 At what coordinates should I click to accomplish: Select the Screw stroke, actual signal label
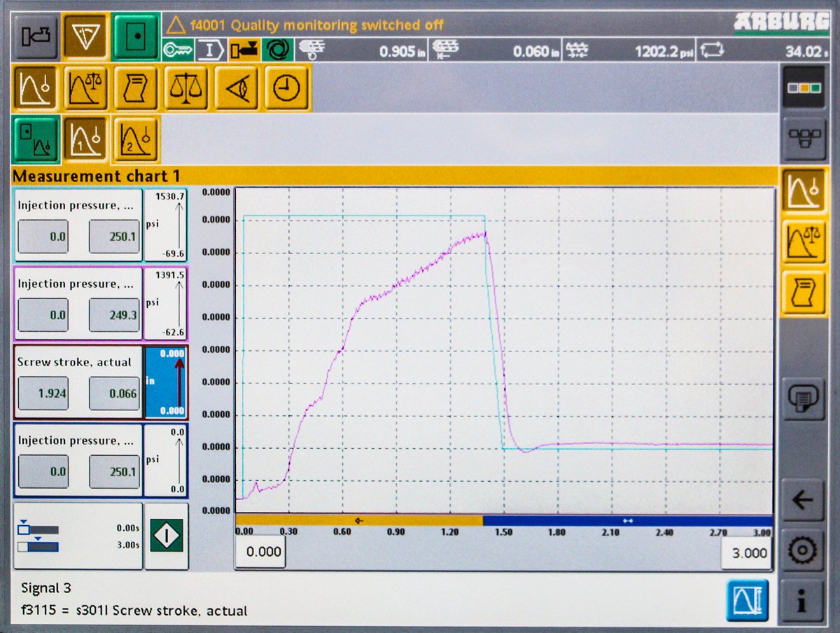(74, 362)
